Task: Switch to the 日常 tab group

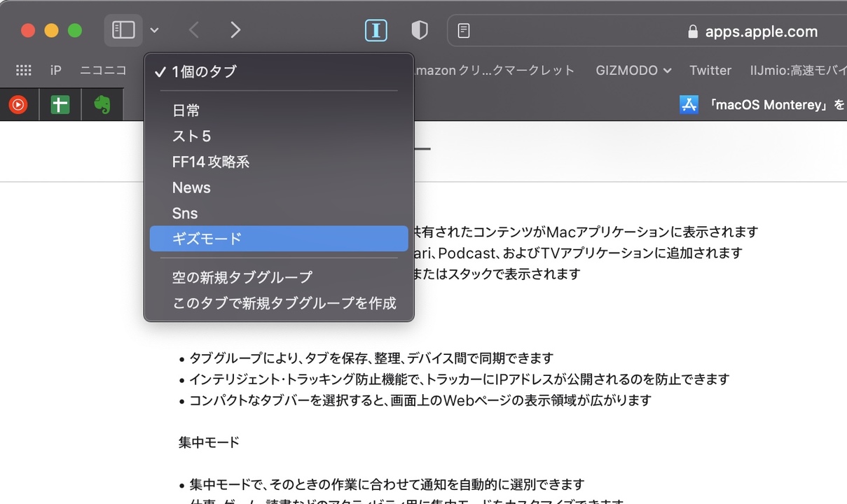Action: pos(279,111)
